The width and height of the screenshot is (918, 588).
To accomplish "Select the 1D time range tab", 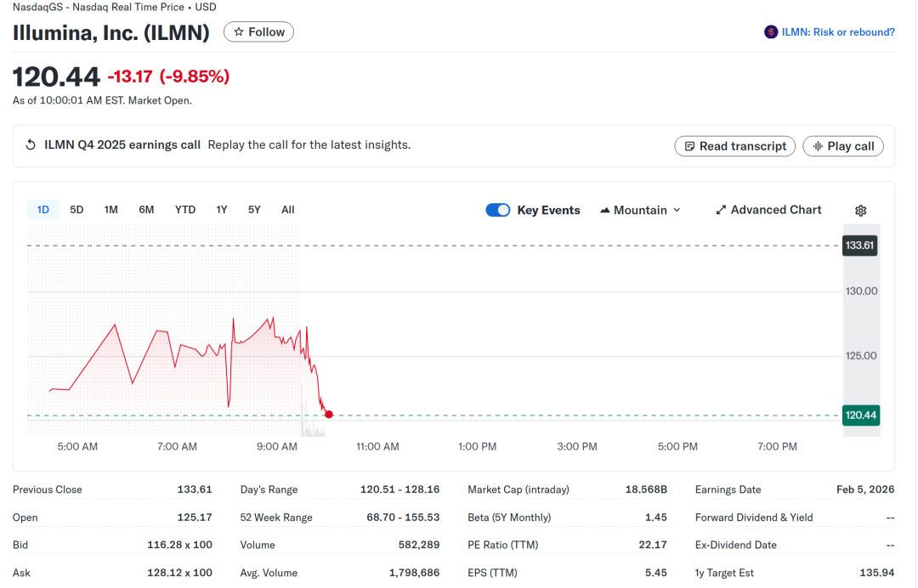I will [x=43, y=210].
